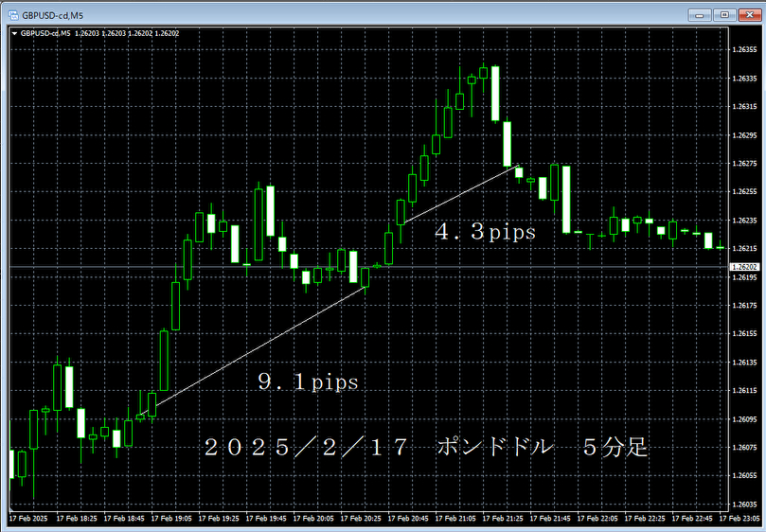Click price scale value 1.26195
Image resolution: width=766 pixels, height=532 pixels.
[744, 277]
